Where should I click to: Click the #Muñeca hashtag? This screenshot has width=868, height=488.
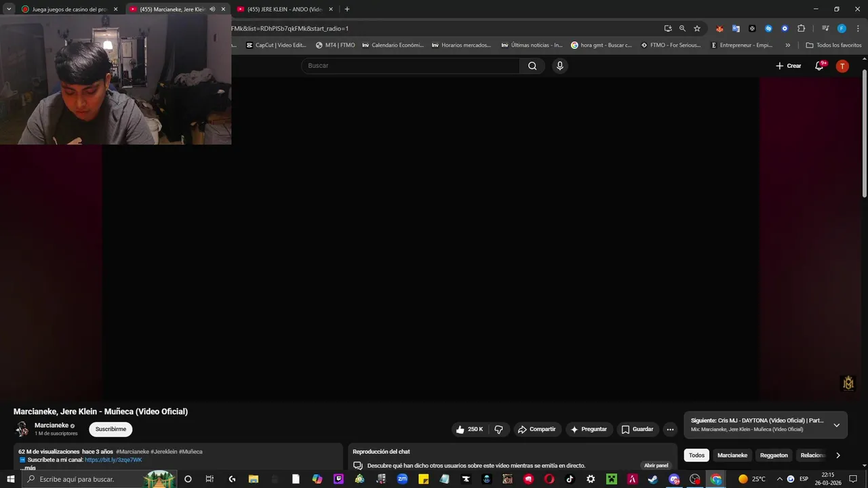coord(191,451)
